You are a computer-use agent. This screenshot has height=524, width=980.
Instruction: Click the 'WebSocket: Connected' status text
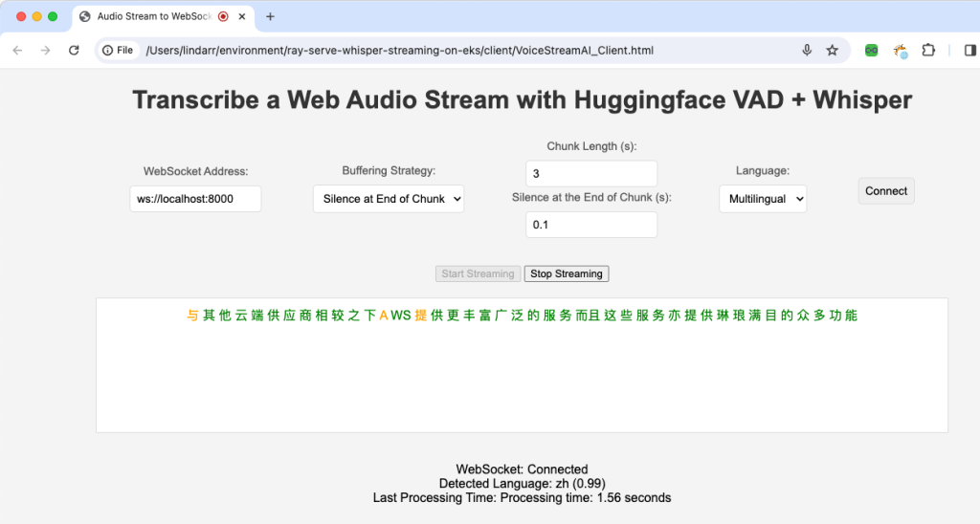point(522,469)
